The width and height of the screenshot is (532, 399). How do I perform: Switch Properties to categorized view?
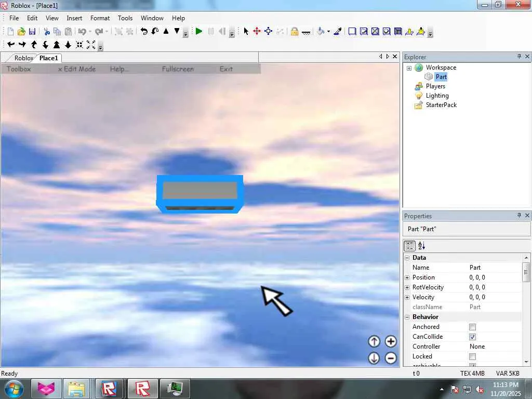[x=409, y=246]
